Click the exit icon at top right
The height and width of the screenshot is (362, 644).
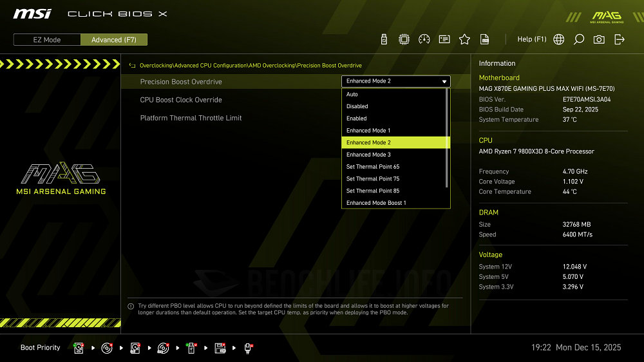click(x=620, y=39)
